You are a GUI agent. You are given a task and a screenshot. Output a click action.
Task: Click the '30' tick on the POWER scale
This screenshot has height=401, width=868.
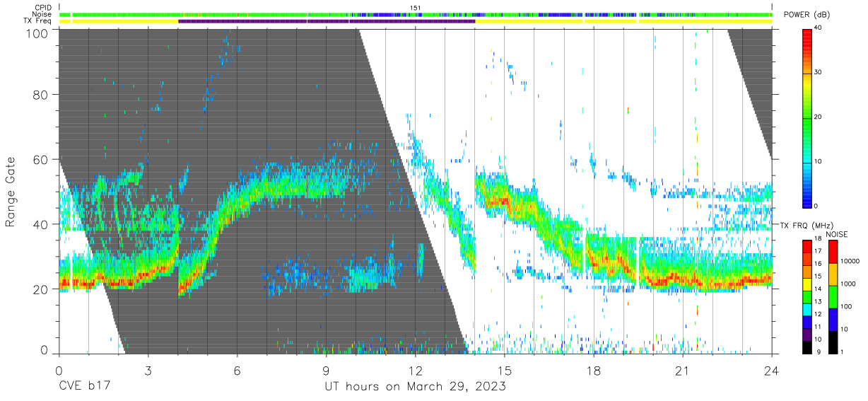click(x=819, y=73)
